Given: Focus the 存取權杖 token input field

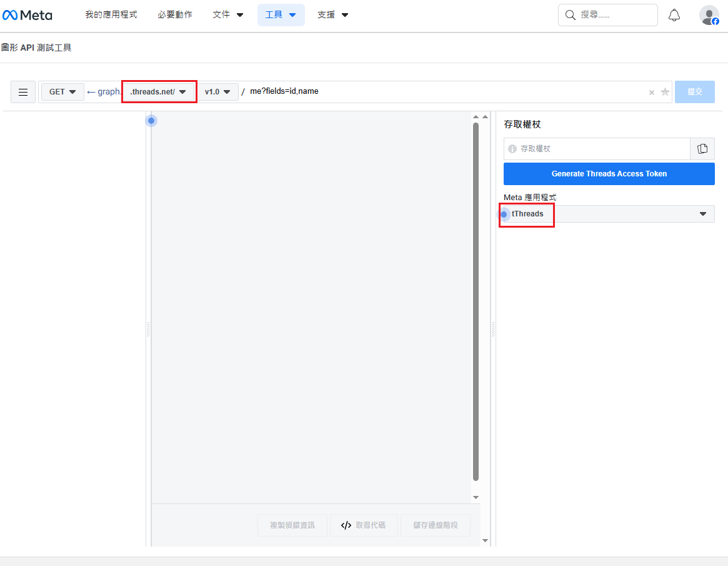Looking at the screenshot, I should (x=597, y=149).
